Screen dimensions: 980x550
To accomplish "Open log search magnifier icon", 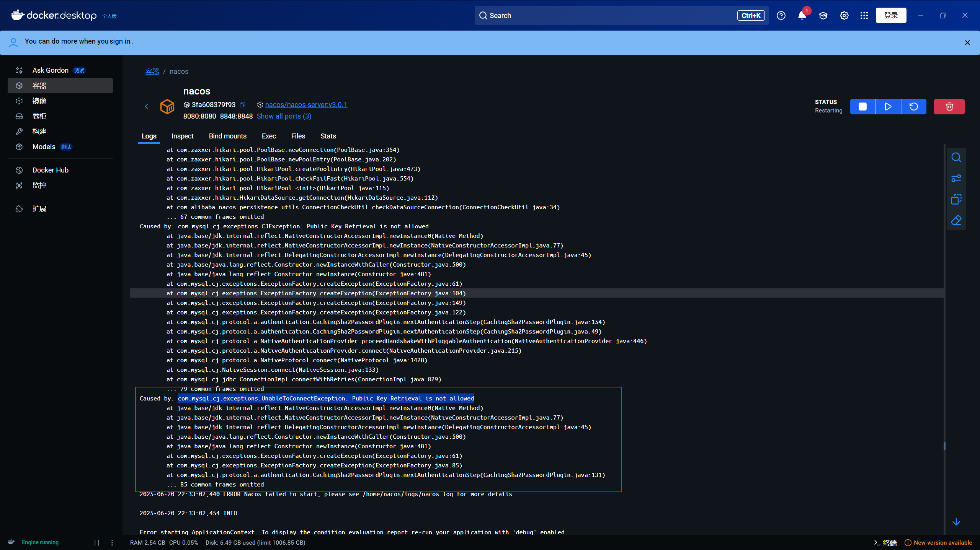I will click(956, 158).
